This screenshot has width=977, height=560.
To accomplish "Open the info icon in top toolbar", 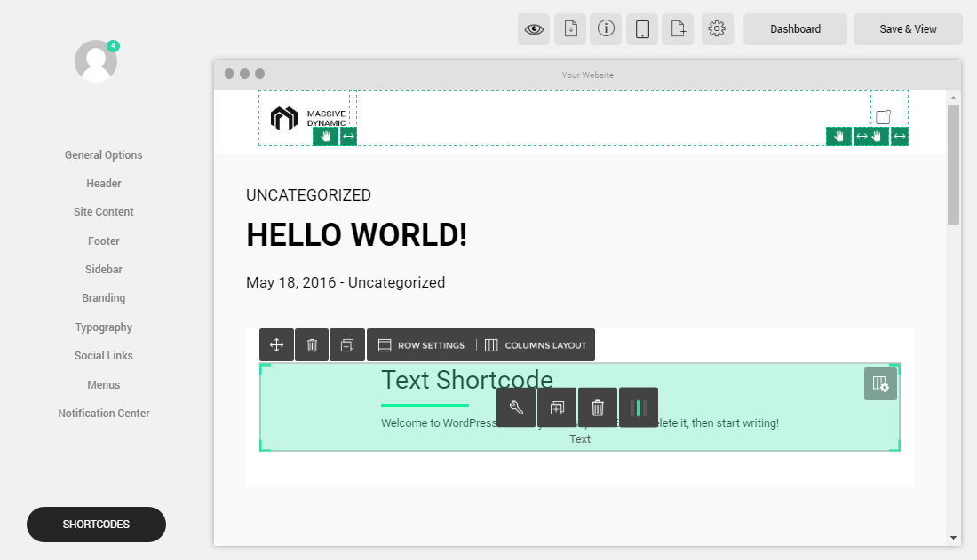I will (607, 28).
